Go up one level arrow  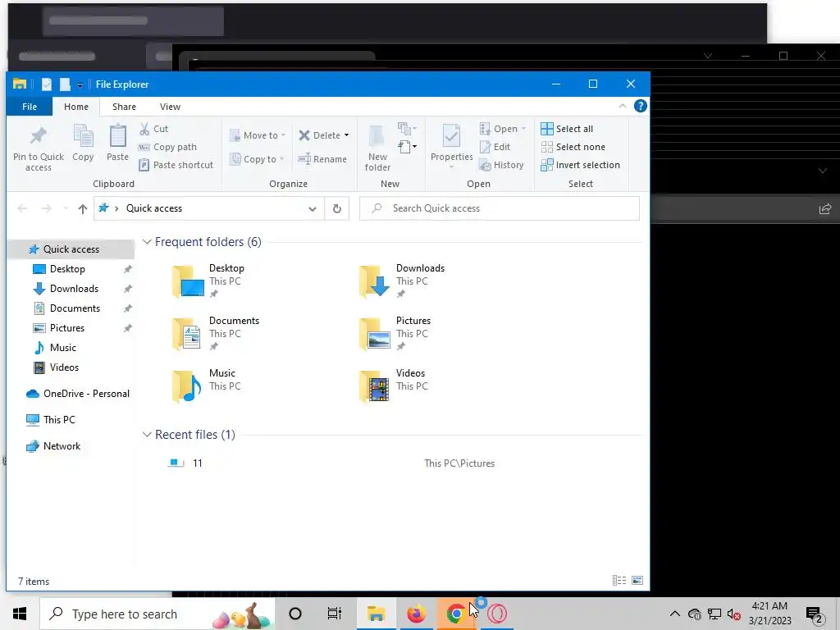(x=83, y=208)
